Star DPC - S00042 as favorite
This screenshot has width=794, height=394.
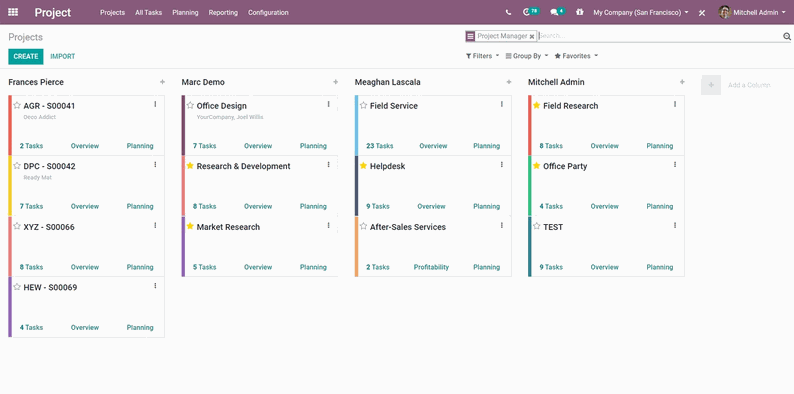17,166
